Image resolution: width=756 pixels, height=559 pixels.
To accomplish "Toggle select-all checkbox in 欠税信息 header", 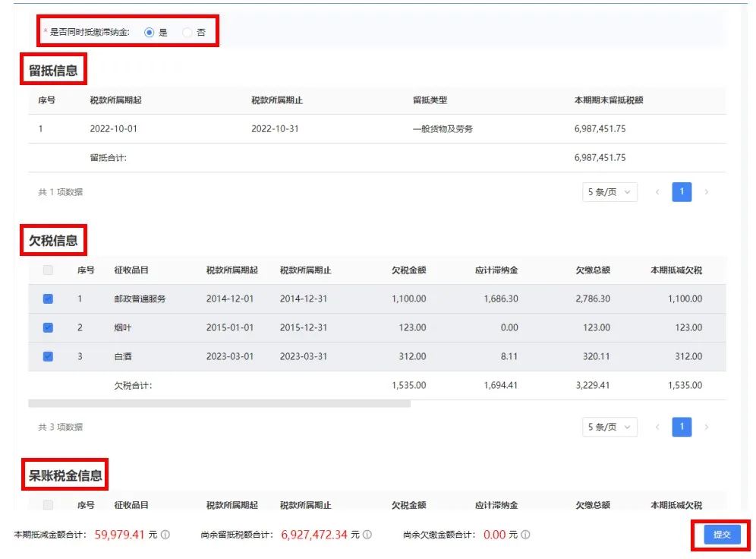I will [x=48, y=270].
